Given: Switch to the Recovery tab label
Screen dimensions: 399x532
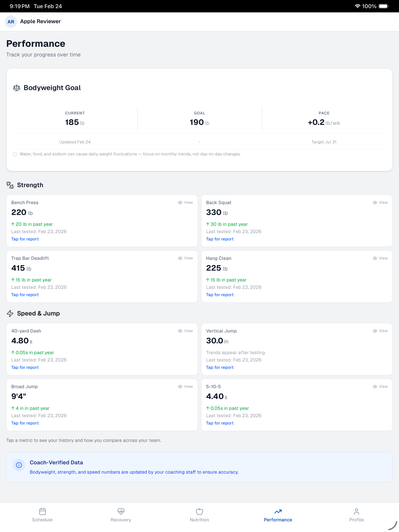Looking at the screenshot, I should tap(121, 520).
